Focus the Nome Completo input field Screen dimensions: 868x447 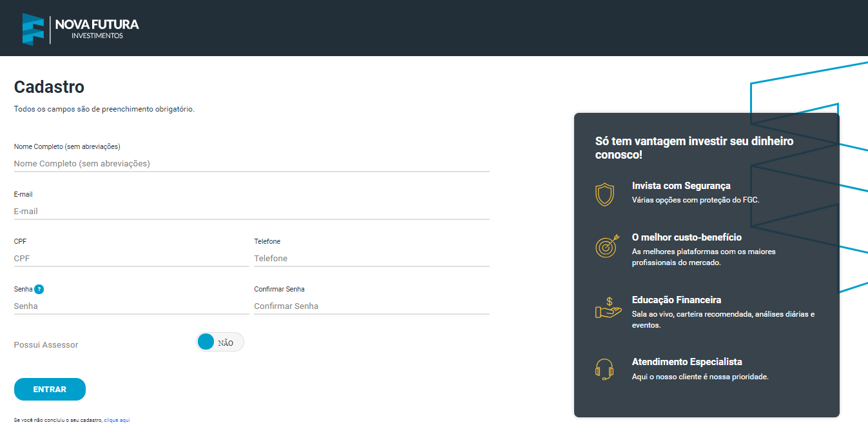tap(251, 164)
